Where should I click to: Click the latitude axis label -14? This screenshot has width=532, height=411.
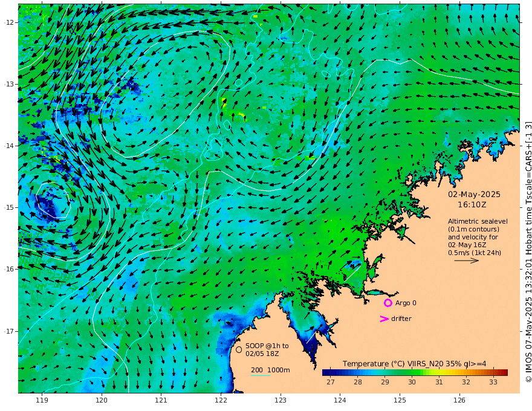tap(9, 146)
